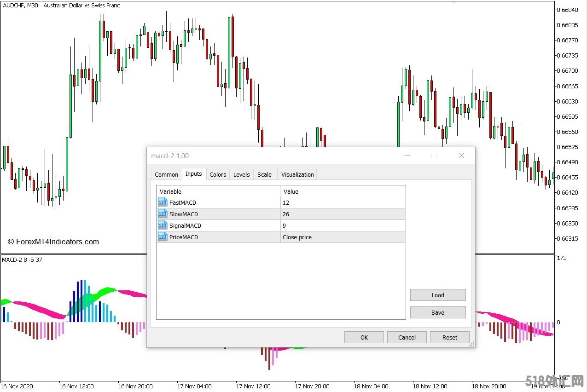Select the Scale tab

264,174
